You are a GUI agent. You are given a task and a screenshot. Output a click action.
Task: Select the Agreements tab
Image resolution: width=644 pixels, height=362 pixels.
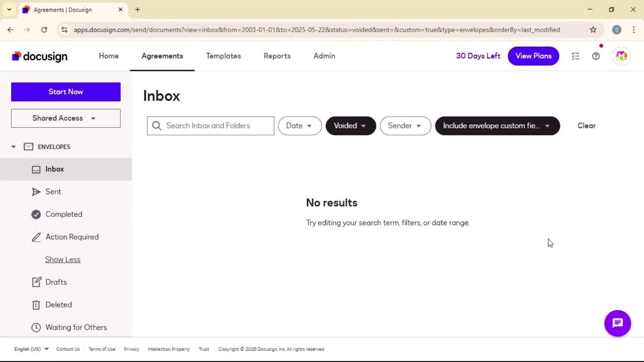click(x=162, y=56)
